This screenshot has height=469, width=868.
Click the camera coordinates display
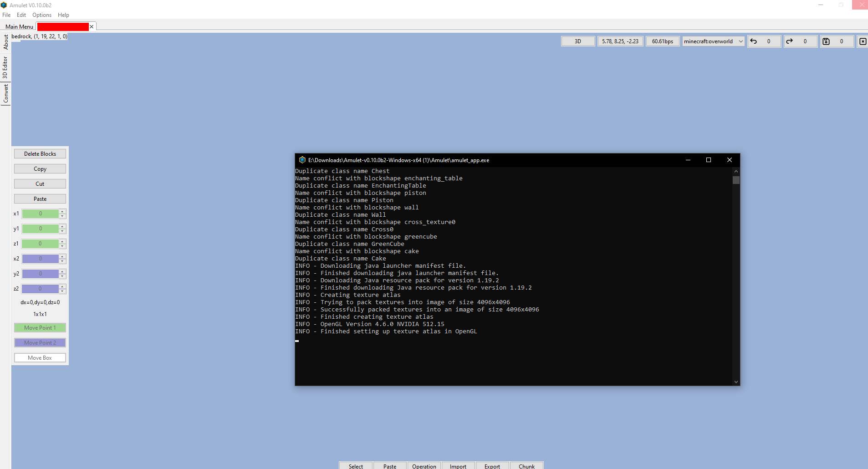click(620, 41)
